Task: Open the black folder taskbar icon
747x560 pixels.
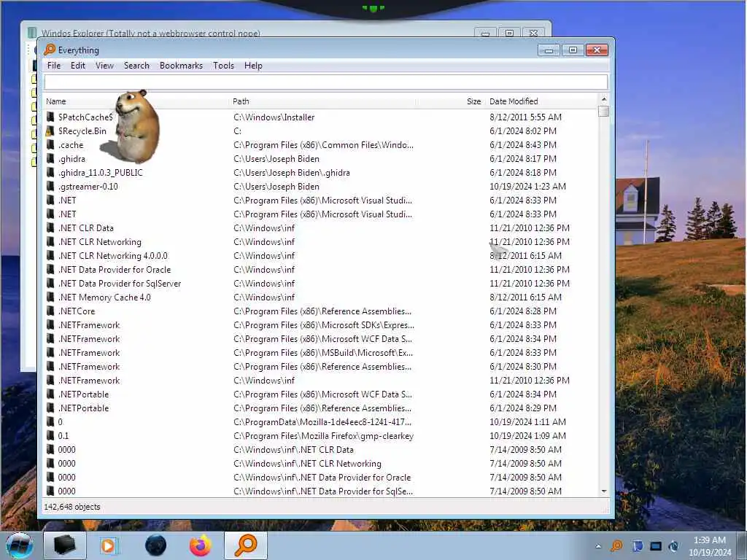Action: 65,545
